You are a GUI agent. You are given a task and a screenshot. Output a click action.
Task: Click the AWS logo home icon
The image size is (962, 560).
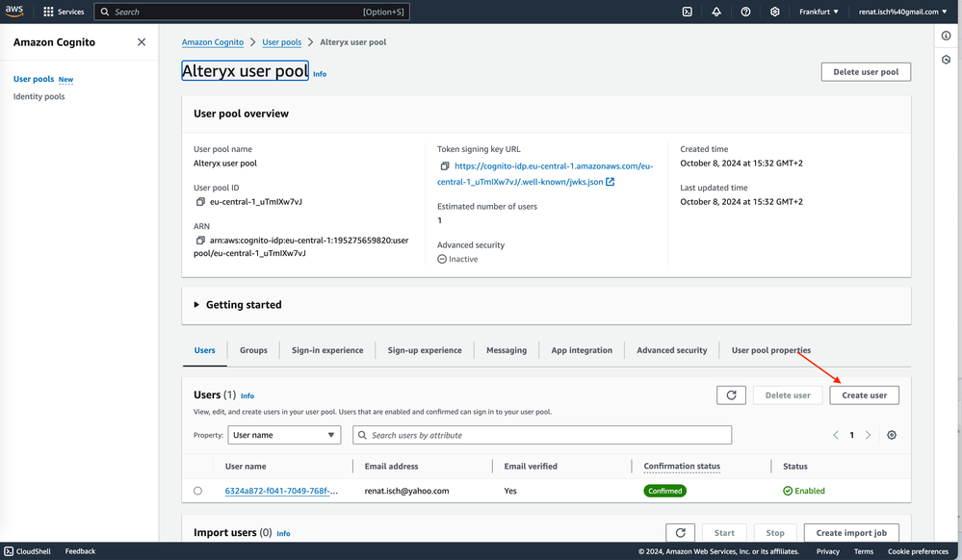tap(14, 11)
